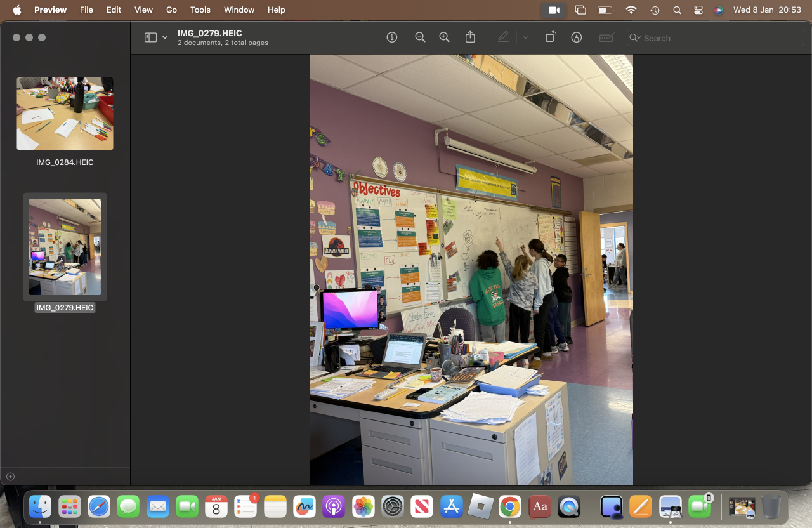
Task: Open Podcasts from the Dock
Action: point(334,506)
